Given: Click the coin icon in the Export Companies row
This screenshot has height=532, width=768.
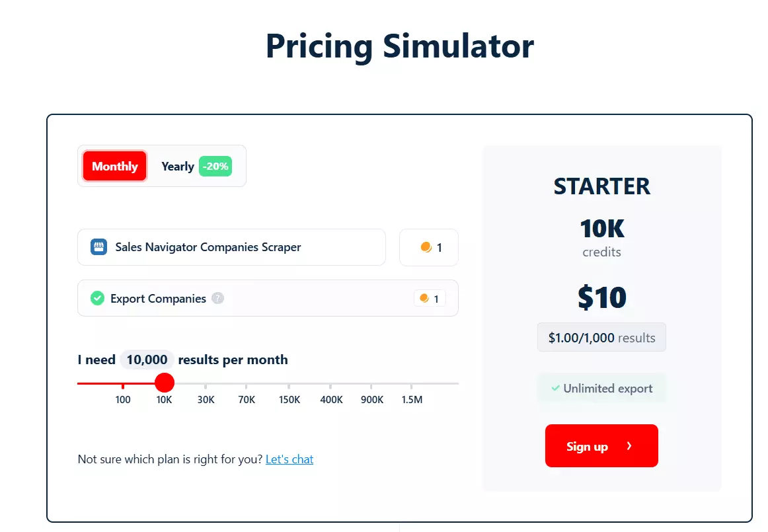Looking at the screenshot, I should coord(424,298).
